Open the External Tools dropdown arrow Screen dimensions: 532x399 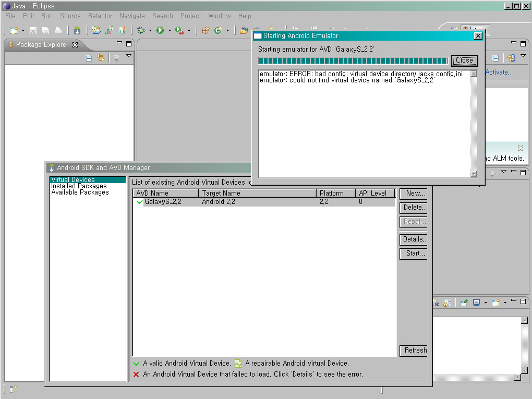pos(189,31)
